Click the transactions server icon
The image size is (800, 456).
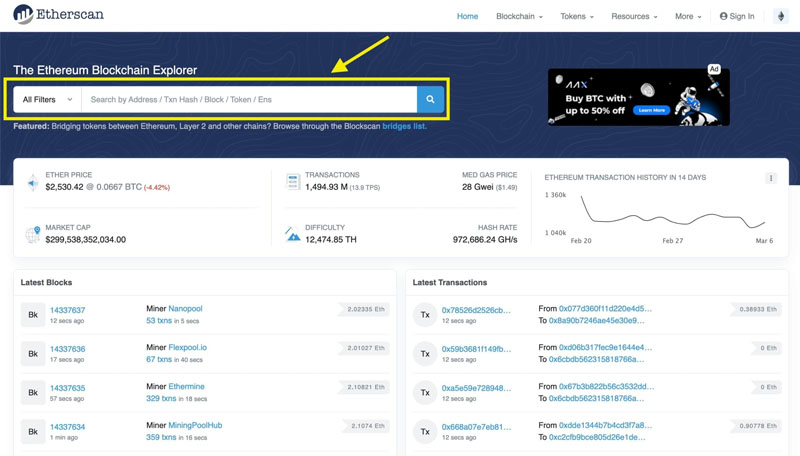click(293, 182)
